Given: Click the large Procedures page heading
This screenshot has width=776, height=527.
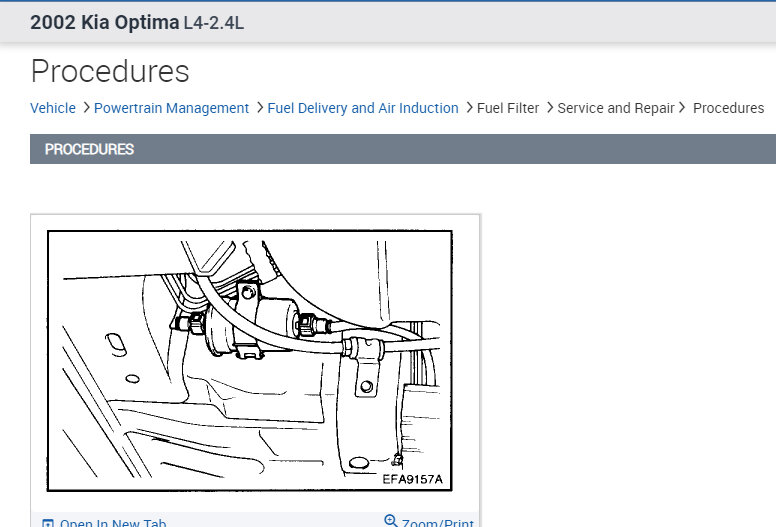Looking at the screenshot, I should pyautogui.click(x=110, y=71).
